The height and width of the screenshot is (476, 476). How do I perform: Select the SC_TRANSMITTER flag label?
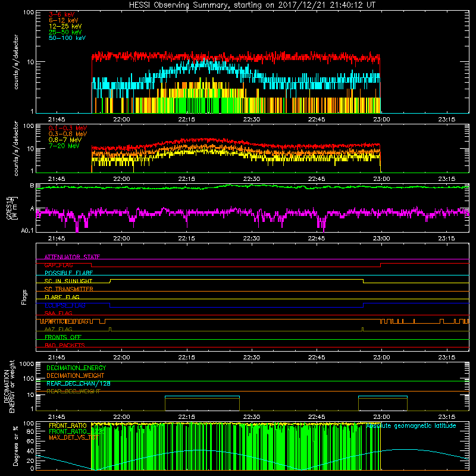pos(68,289)
